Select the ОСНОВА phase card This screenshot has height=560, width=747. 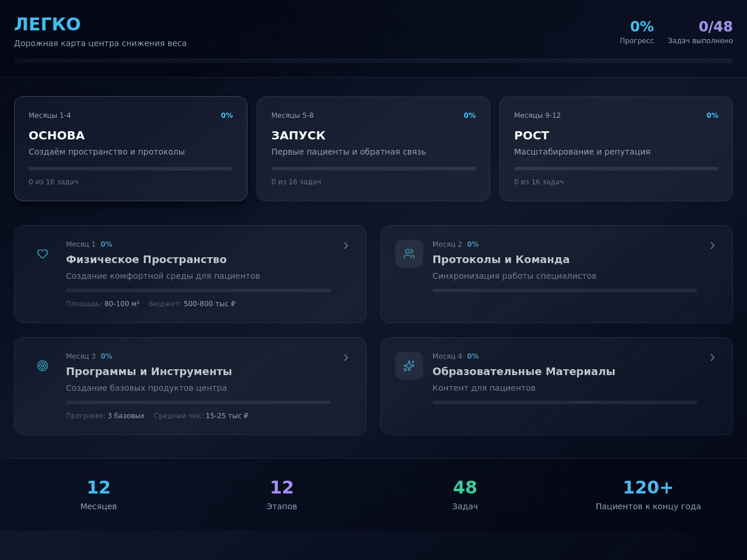click(131, 149)
